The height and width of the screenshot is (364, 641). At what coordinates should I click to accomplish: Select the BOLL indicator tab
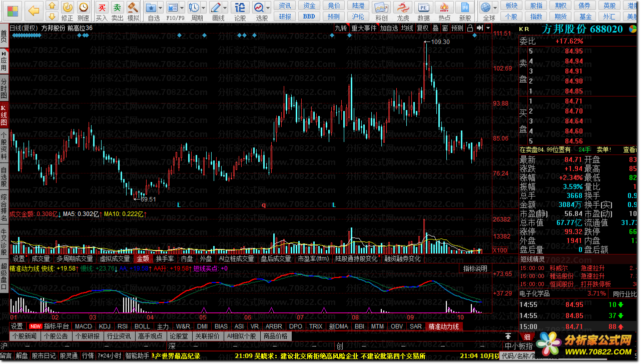pos(142,326)
